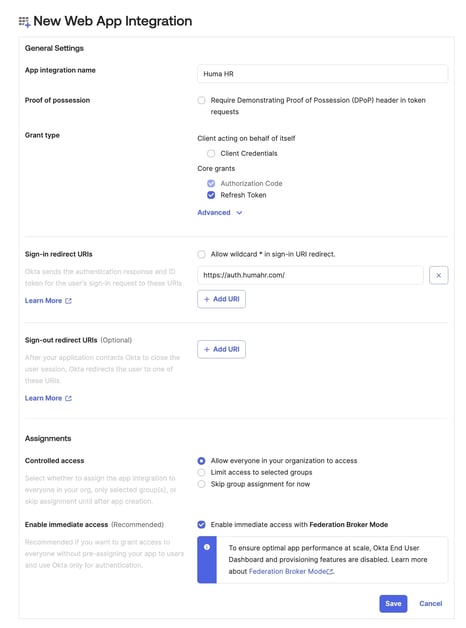466x628 pixels.
Task: Click the info icon in Federation Broker notice
Action: tap(207, 547)
